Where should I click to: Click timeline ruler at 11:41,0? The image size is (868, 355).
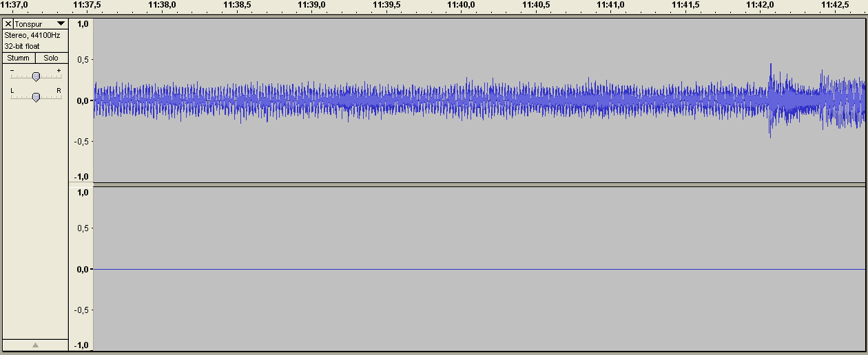[x=610, y=5]
